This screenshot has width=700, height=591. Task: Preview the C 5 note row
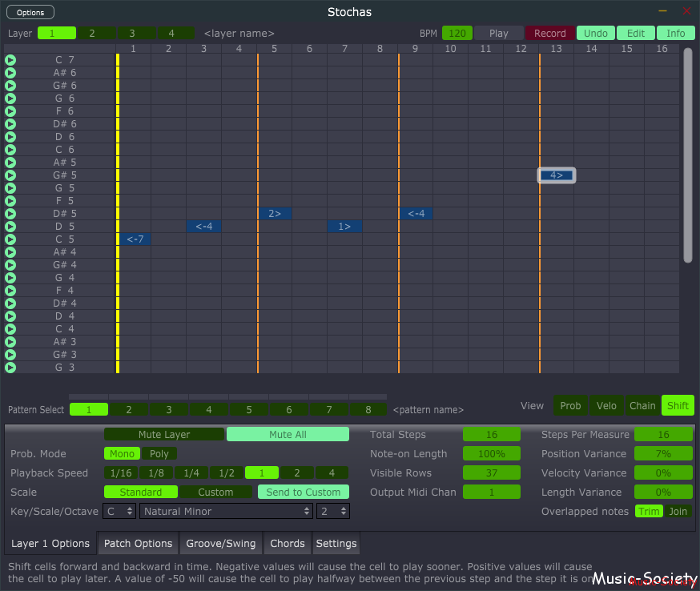click(10, 239)
